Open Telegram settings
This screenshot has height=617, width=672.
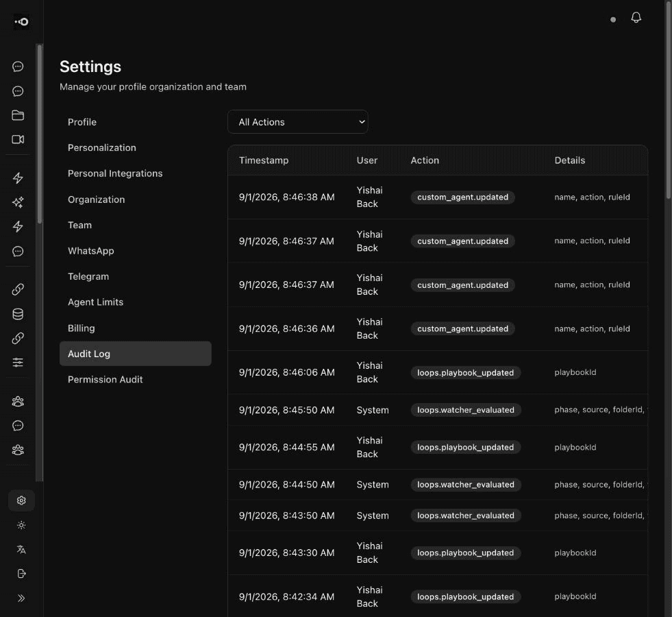click(136, 276)
